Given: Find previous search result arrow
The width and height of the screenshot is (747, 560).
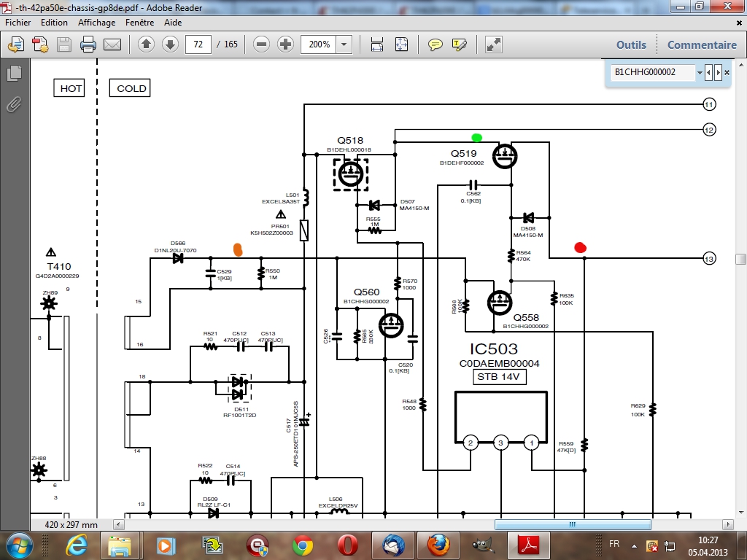Looking at the screenshot, I should 709,72.
